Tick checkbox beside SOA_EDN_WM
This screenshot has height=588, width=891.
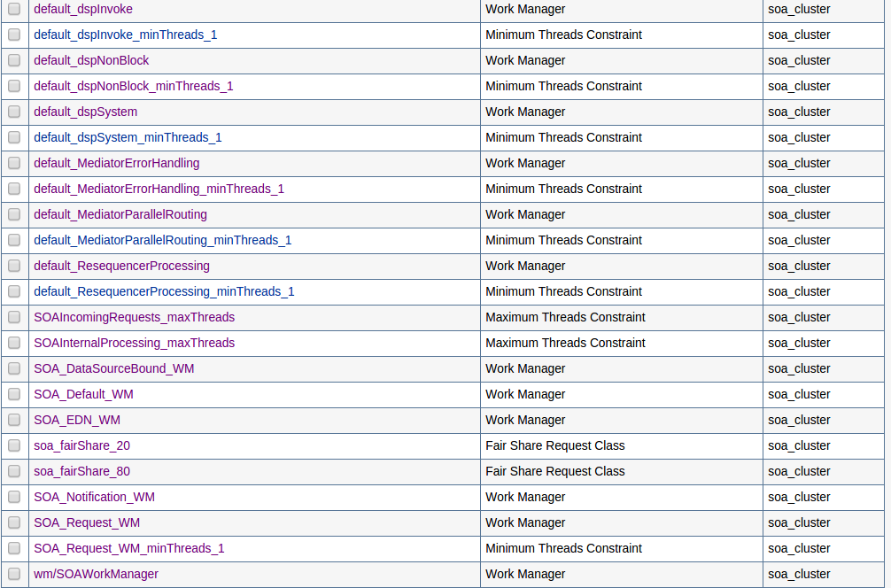pyautogui.click(x=14, y=420)
